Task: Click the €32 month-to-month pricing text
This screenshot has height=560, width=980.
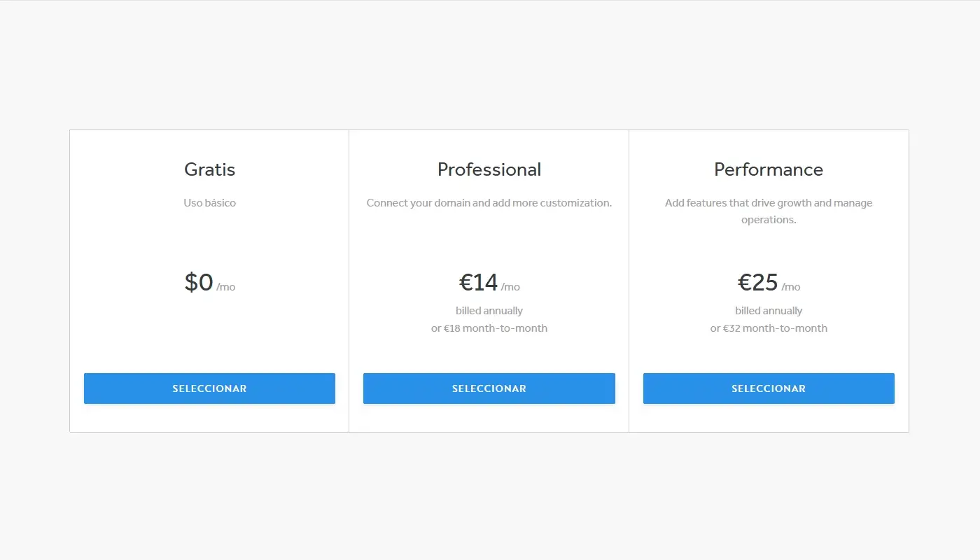Action: 768,328
